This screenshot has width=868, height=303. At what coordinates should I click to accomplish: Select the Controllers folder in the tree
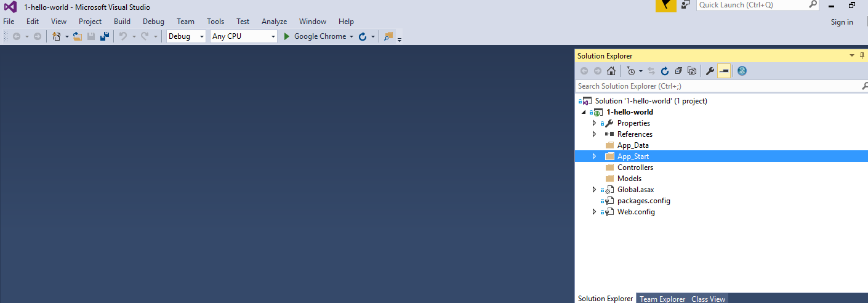coord(635,168)
